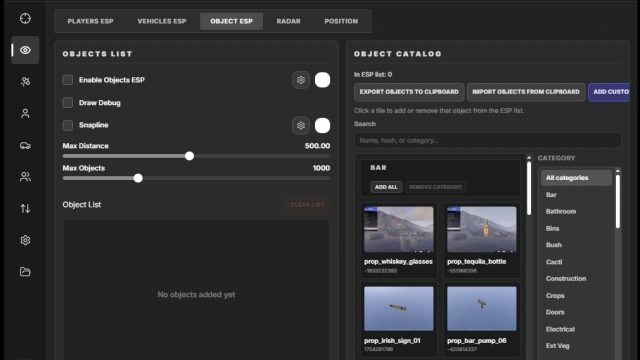The height and width of the screenshot is (360, 640).
Task: Click the up-down arrows icon in sidebar
Action: (25, 209)
